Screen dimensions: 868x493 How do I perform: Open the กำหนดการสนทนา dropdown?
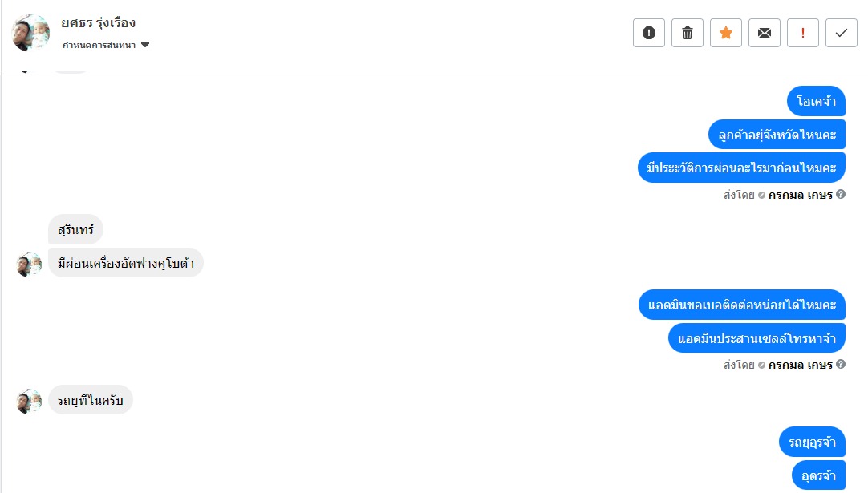[x=100, y=45]
